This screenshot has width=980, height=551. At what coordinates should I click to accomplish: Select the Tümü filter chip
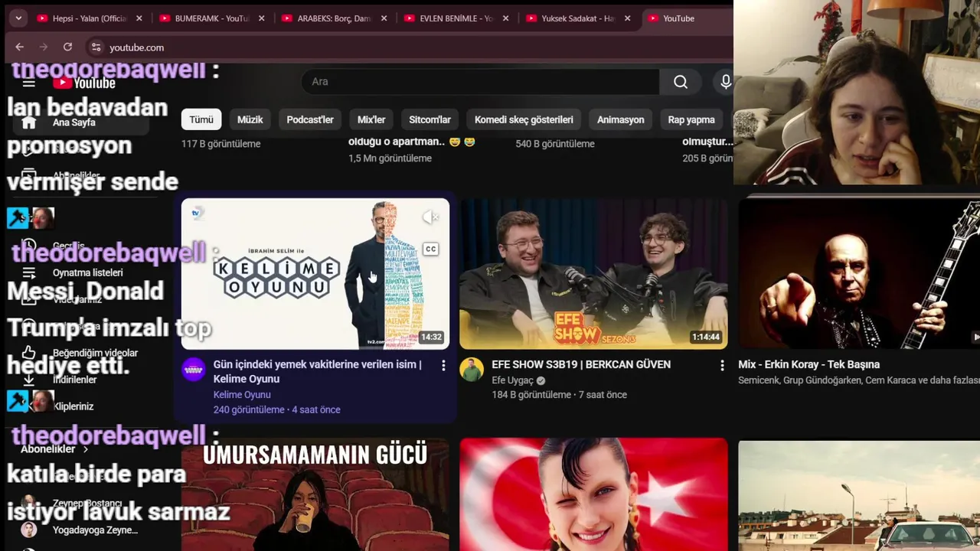(x=201, y=119)
